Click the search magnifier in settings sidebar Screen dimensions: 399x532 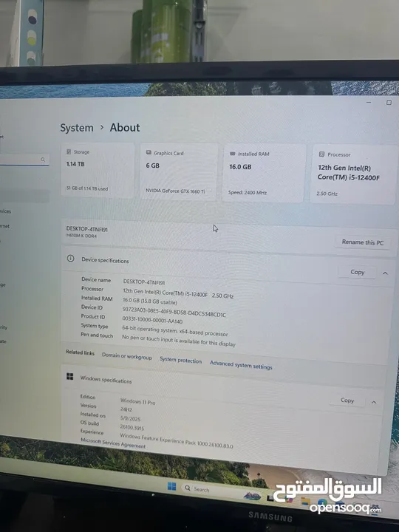click(43, 160)
